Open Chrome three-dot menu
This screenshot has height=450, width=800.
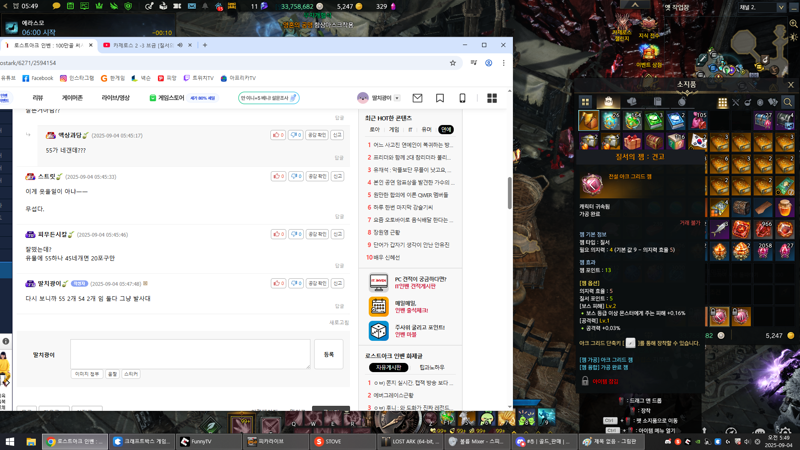504,63
